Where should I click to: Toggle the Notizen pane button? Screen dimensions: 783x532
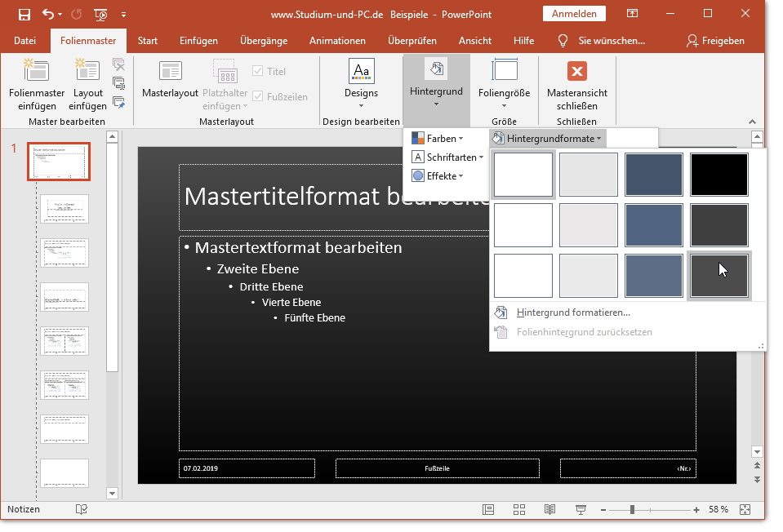pos(24,509)
